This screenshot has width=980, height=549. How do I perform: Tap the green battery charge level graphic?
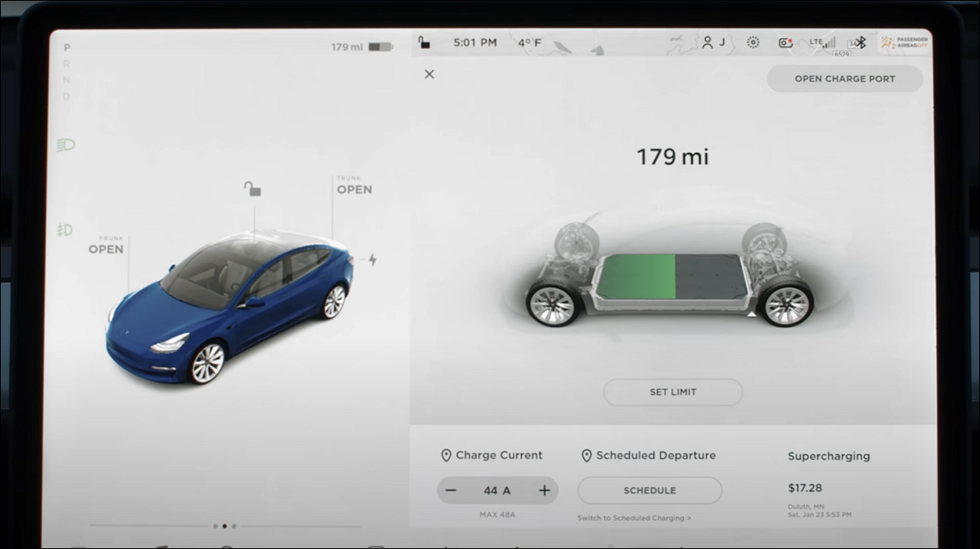(x=636, y=277)
